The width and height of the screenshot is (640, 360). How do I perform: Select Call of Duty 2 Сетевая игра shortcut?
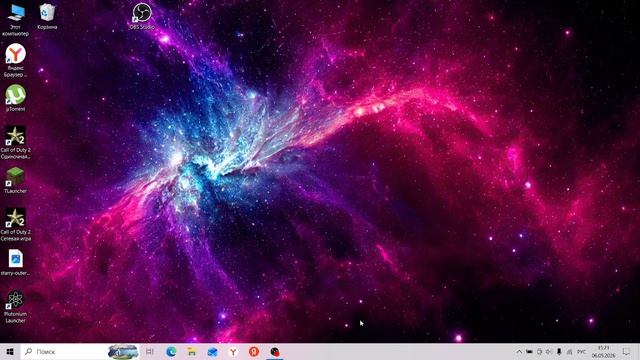16,224
